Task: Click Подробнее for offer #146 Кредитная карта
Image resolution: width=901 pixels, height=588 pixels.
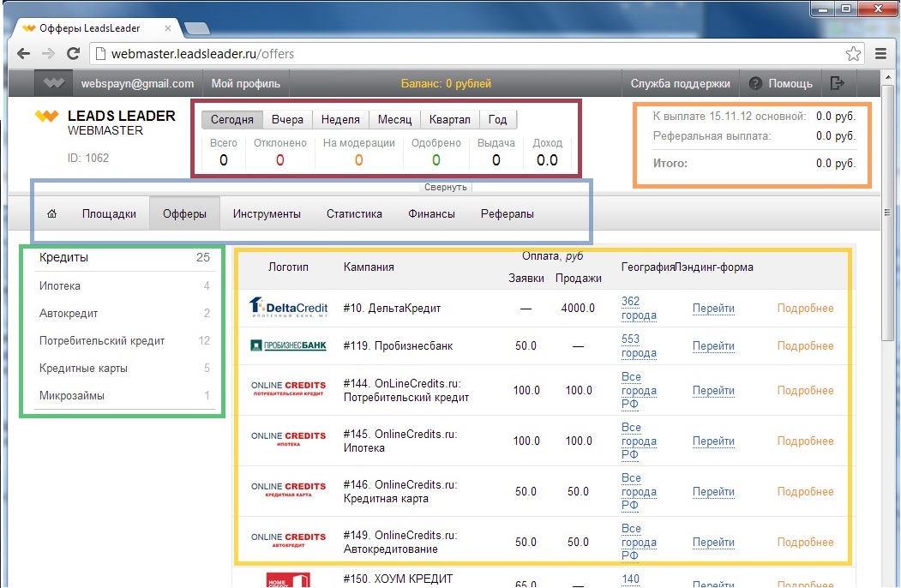Action: [x=805, y=491]
